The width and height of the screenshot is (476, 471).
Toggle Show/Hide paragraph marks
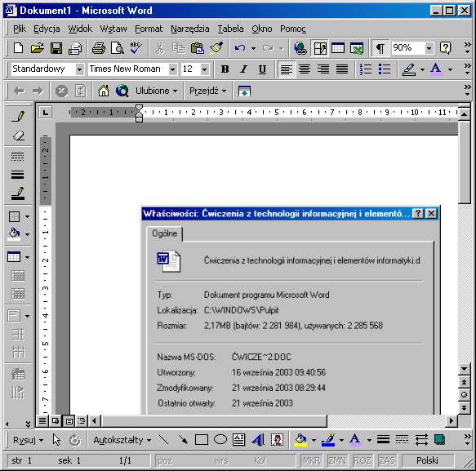[x=380, y=48]
